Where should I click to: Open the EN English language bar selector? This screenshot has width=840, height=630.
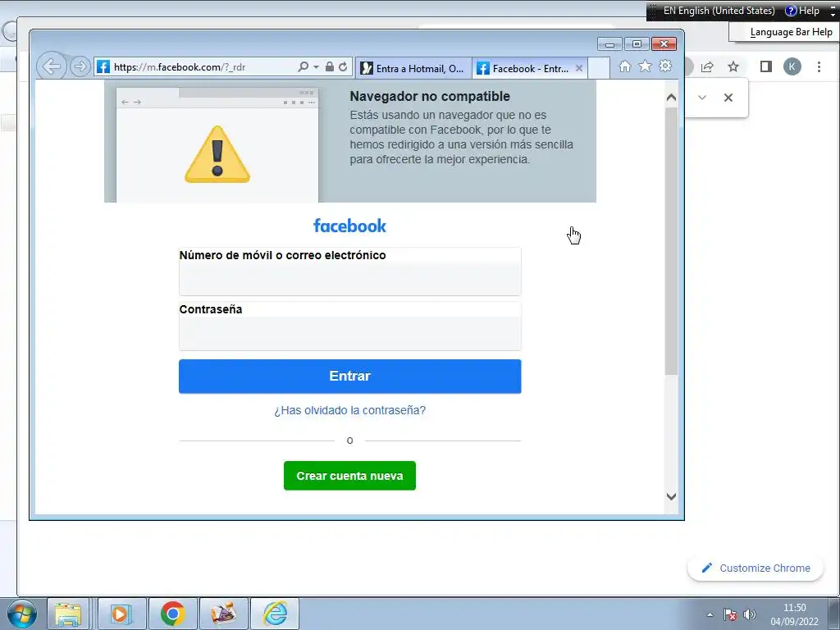point(719,11)
